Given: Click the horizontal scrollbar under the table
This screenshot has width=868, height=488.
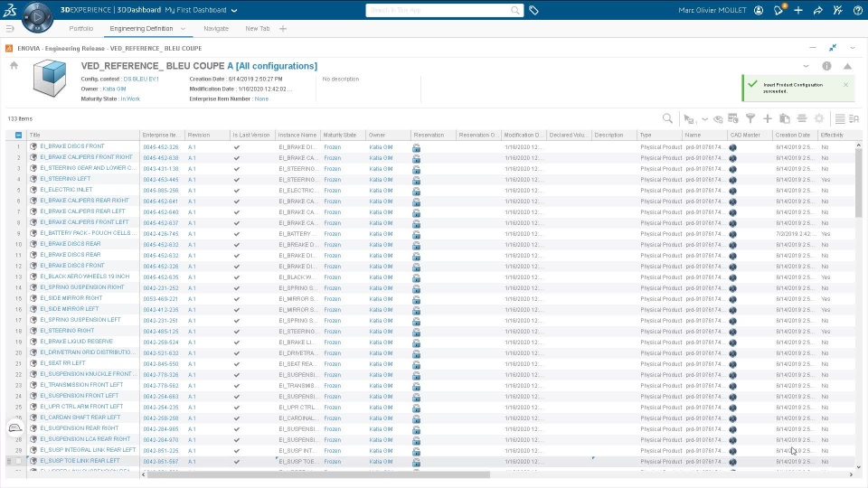Looking at the screenshot, I should (318, 474).
